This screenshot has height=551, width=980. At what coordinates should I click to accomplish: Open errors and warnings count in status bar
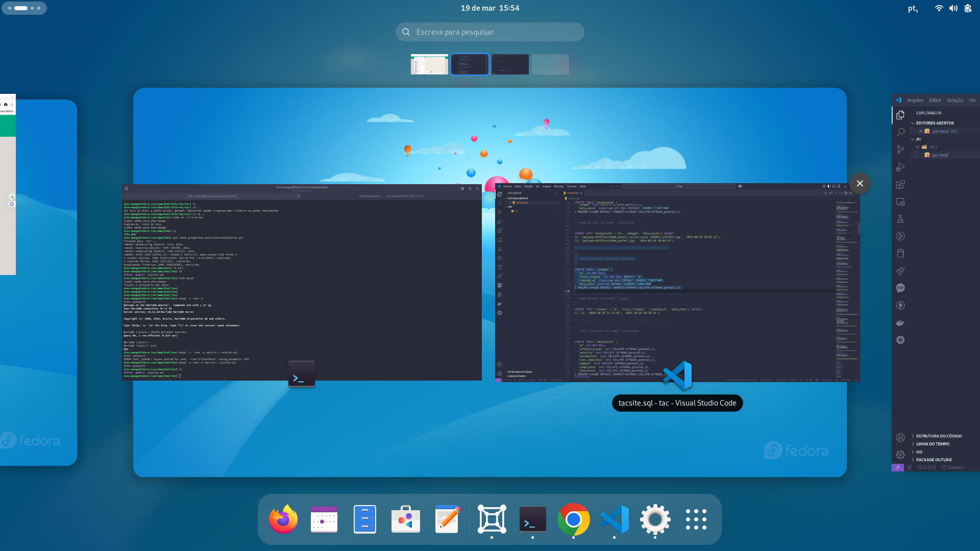click(927, 467)
